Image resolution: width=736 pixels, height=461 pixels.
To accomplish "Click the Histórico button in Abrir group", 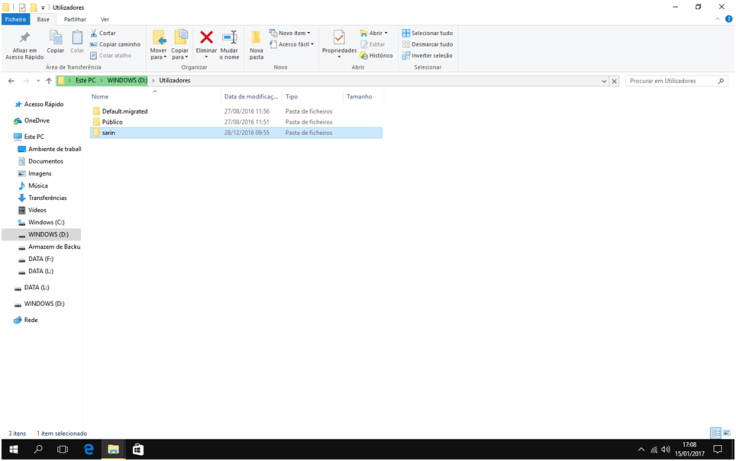I will [x=376, y=56].
